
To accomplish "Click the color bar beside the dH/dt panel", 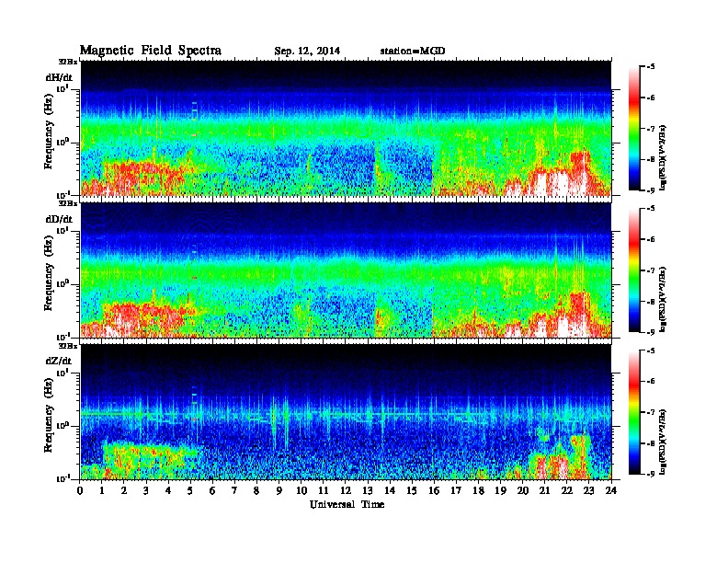I will (x=634, y=128).
